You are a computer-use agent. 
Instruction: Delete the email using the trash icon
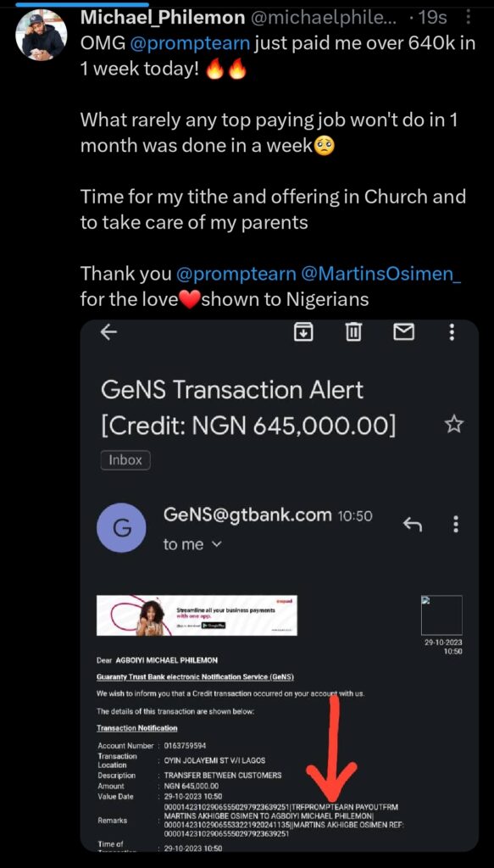tap(353, 332)
